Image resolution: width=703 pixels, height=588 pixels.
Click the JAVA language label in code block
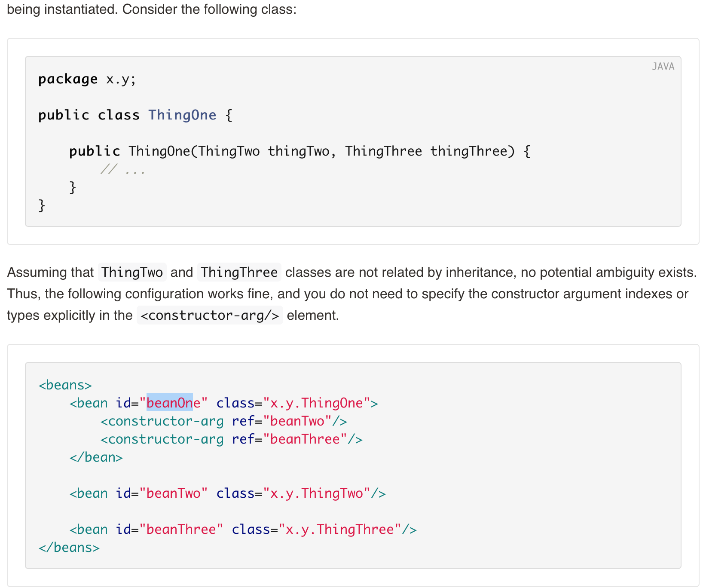click(663, 66)
